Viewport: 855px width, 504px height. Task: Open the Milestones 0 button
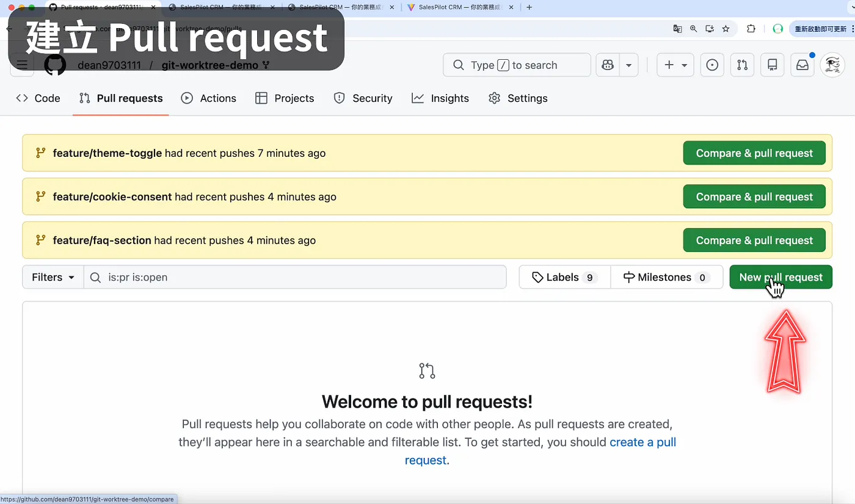pyautogui.click(x=666, y=277)
